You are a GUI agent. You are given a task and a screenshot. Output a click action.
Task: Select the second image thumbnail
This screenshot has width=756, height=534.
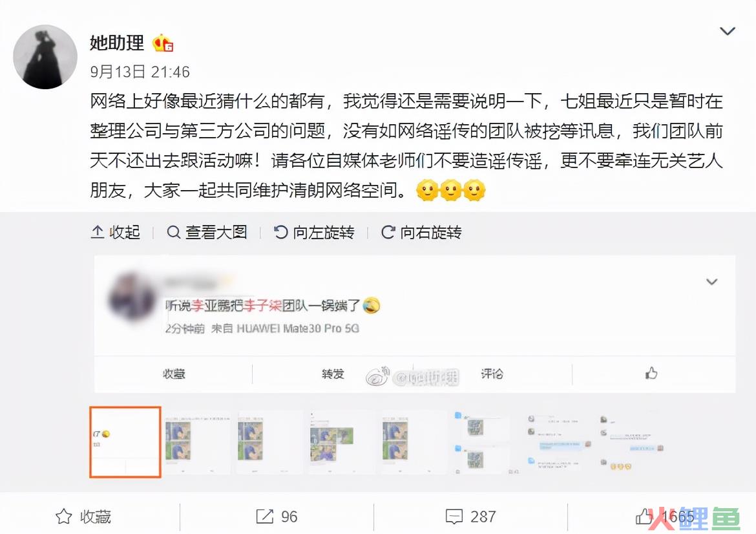(x=197, y=442)
